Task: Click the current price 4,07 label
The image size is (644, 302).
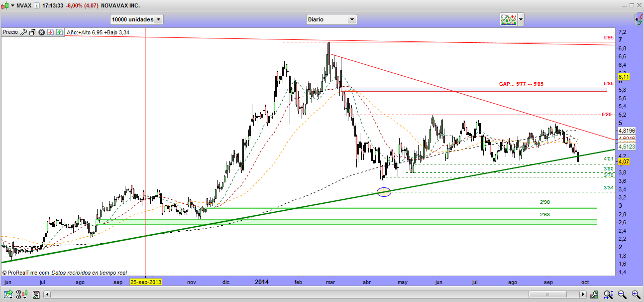Action: point(624,161)
